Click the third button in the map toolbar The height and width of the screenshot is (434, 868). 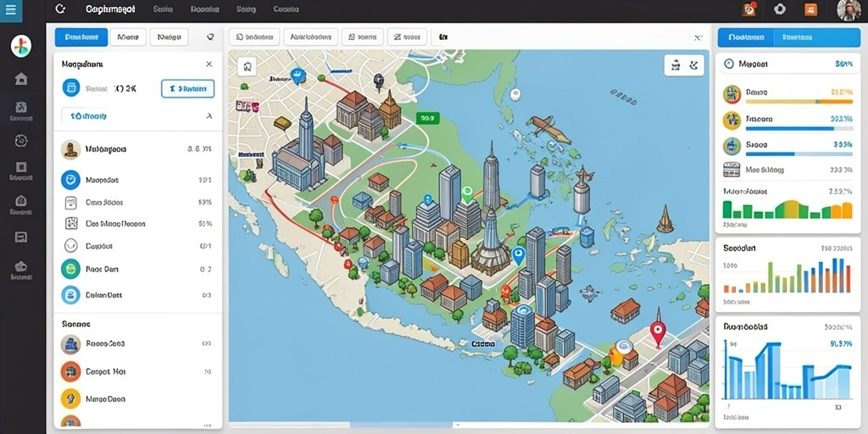pos(363,37)
